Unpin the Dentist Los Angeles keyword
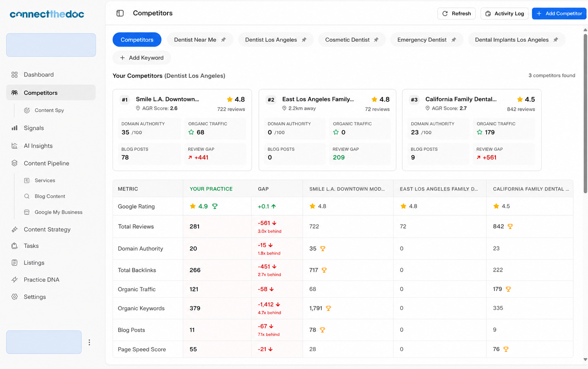This screenshot has height=369, width=588. click(x=304, y=40)
